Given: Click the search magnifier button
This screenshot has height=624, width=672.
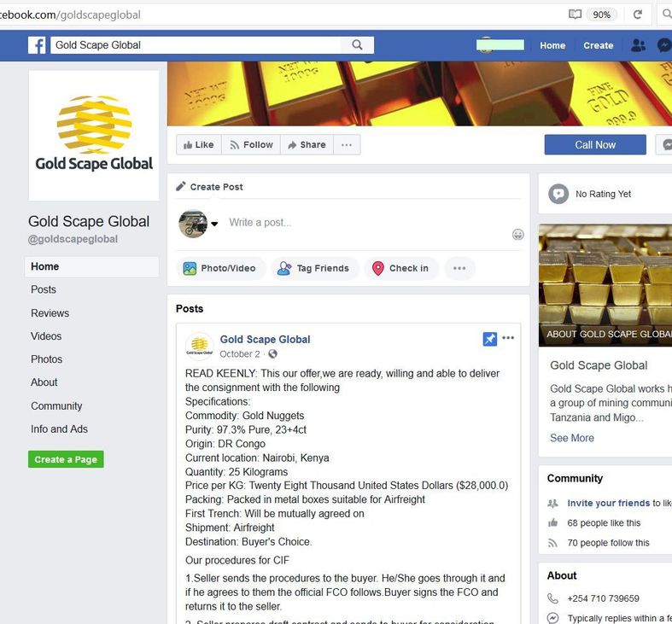Looking at the screenshot, I should pos(357,45).
